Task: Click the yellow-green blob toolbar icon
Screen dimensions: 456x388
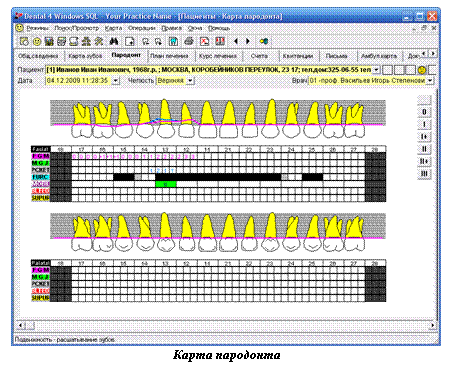Action: pos(264,41)
